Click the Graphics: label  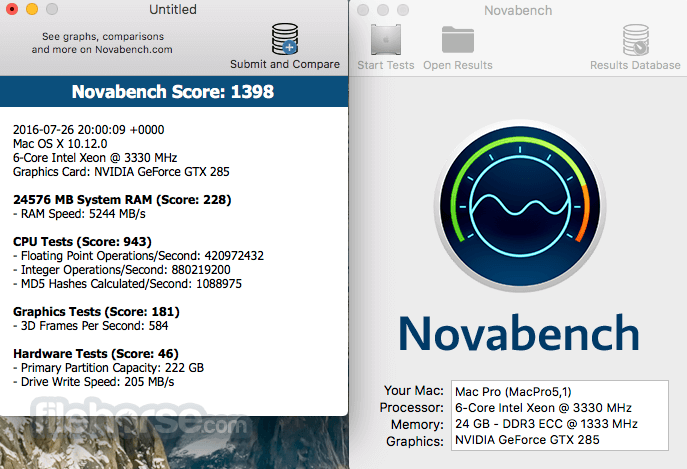click(x=415, y=441)
